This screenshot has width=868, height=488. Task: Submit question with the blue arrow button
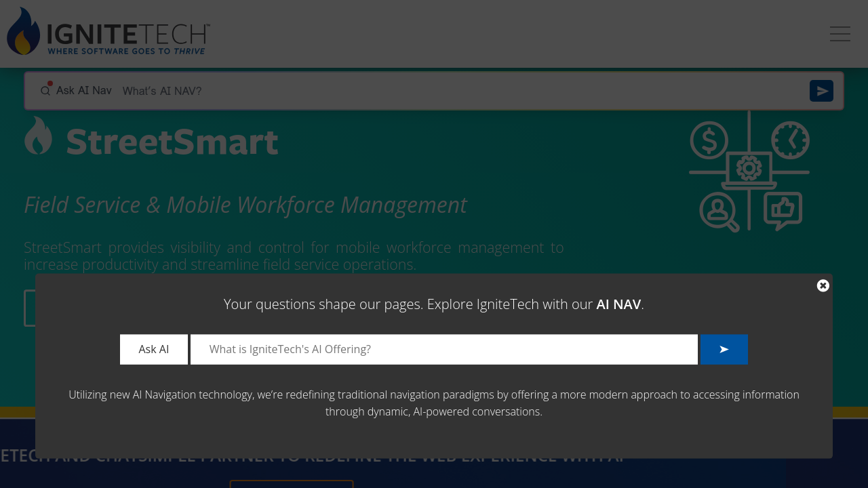coord(724,350)
